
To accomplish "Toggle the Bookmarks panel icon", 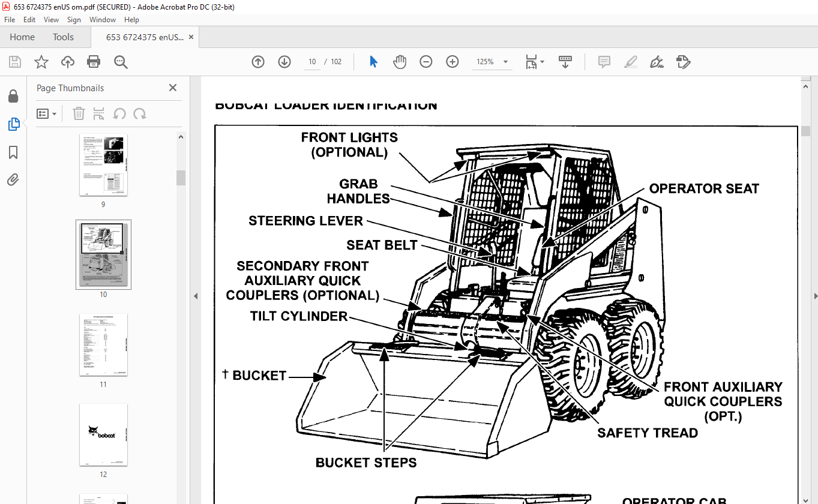I will click(13, 152).
